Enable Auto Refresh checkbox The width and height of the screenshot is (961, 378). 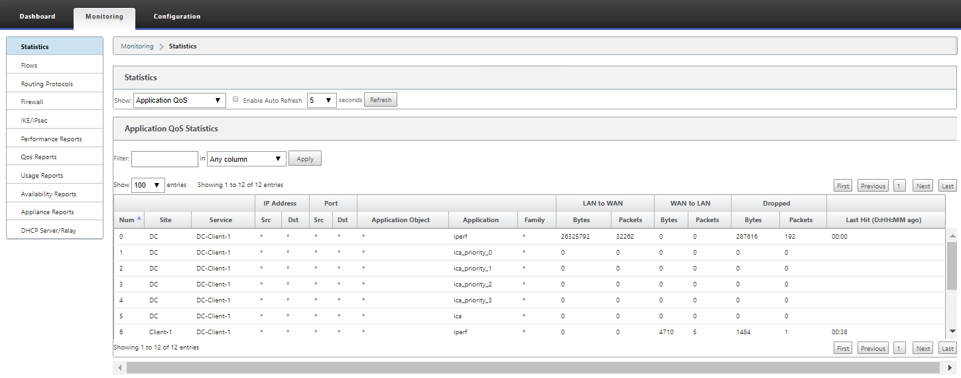point(235,99)
